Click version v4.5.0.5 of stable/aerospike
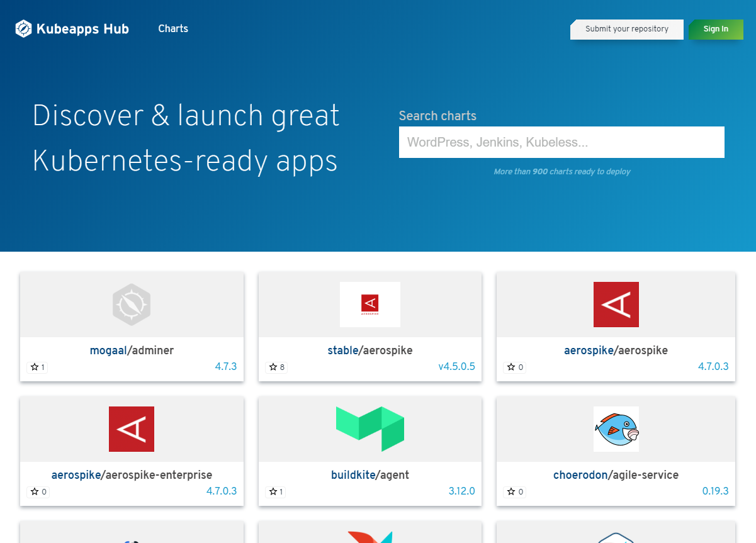Viewport: 756px width, 543px height. [x=457, y=366]
